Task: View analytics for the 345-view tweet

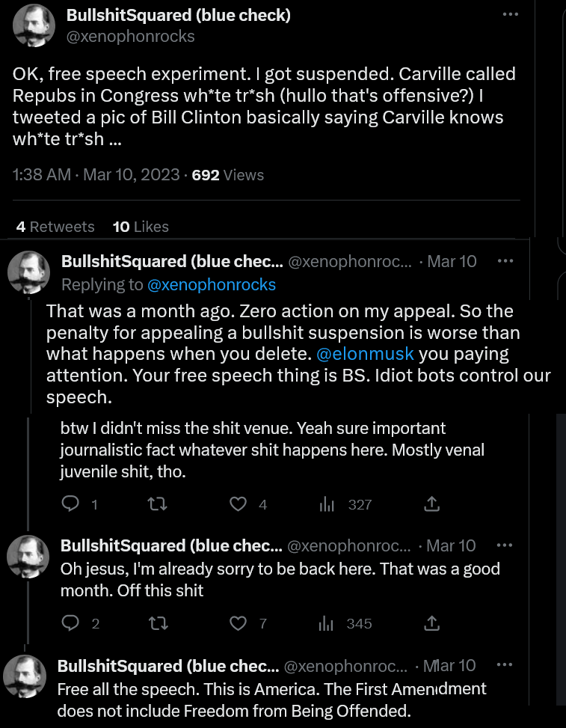Action: [327, 623]
